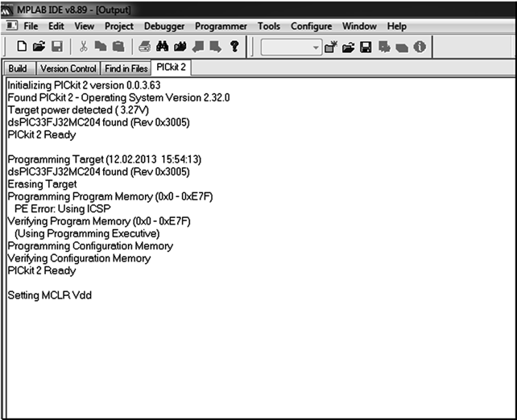The width and height of the screenshot is (517, 420).
Task: Click the New File icon
Action: pyautogui.click(x=23, y=47)
